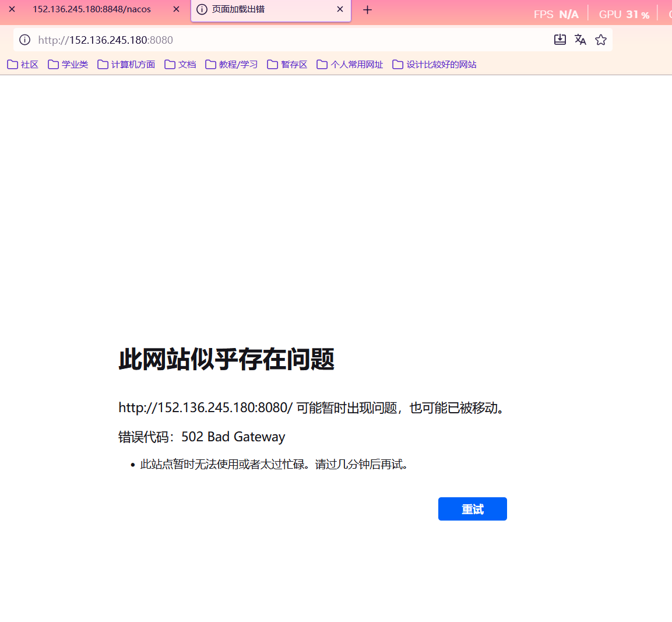Open the 计算机方面 bookmark folder

click(126, 65)
